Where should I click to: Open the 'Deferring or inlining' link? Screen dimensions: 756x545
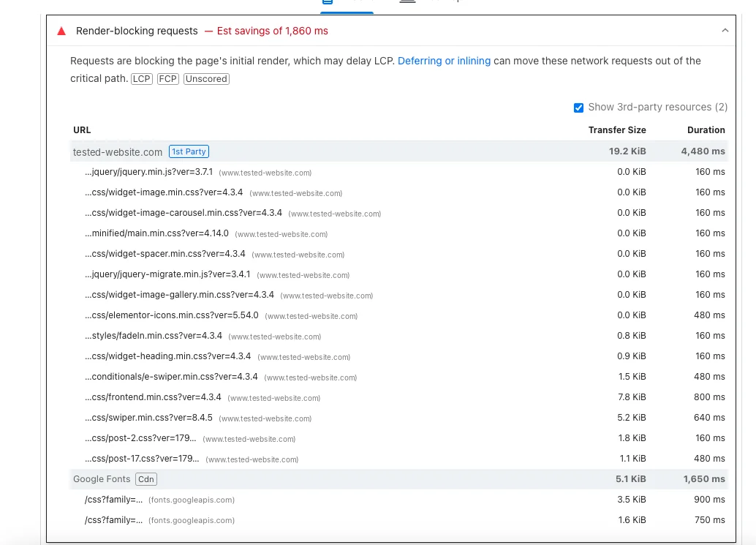pos(444,61)
